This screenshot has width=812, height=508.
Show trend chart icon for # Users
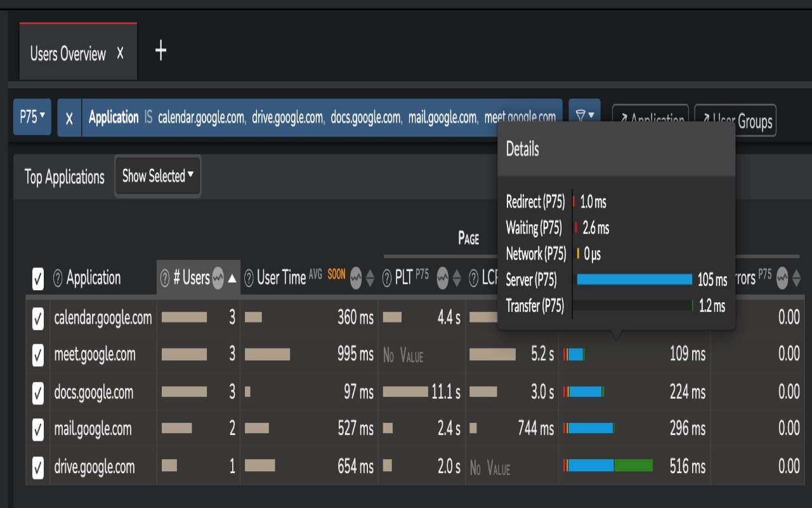click(218, 278)
